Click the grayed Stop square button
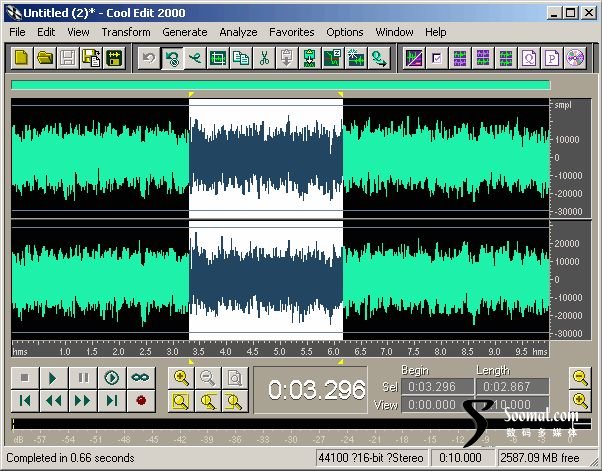Screen dimensions: 602x471 (x=25, y=378)
